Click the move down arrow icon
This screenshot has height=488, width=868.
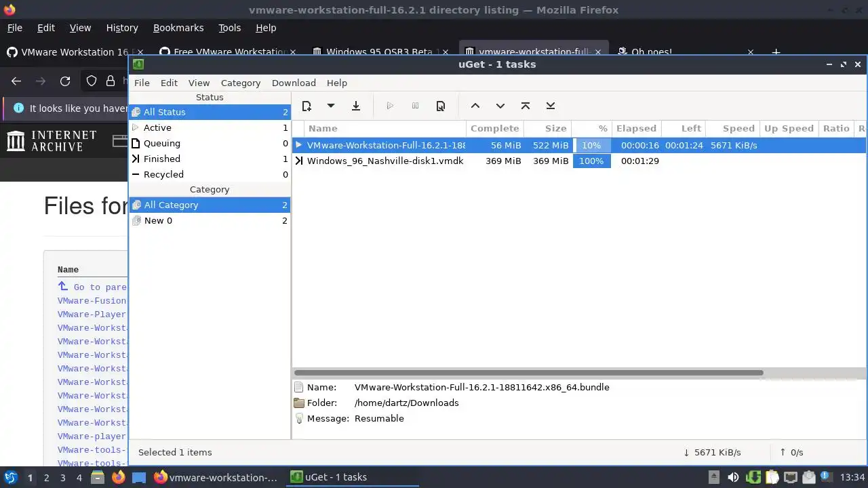[500, 106]
